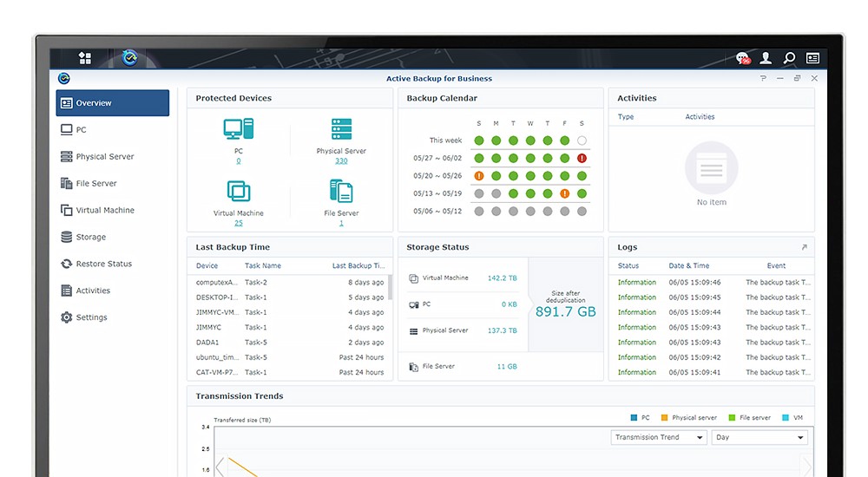Open Virtual Machine in sidebar
This screenshot has width=868, height=477.
[112, 210]
